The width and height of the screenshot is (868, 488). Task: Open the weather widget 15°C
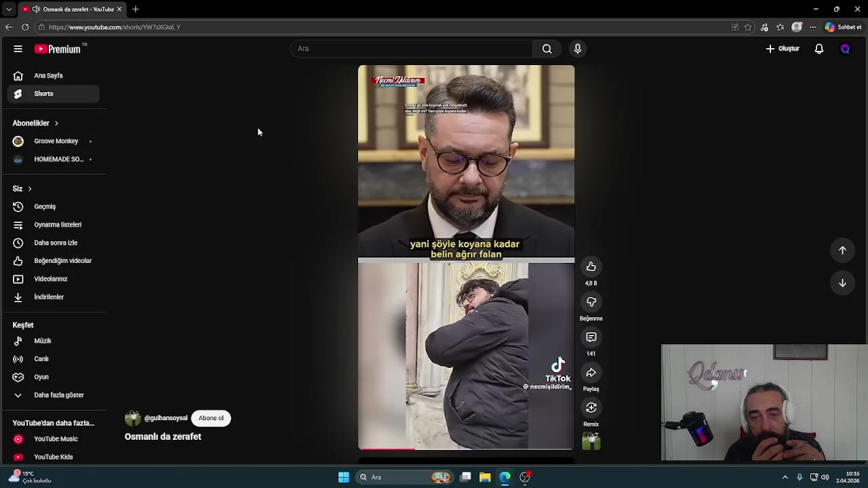(x=28, y=477)
